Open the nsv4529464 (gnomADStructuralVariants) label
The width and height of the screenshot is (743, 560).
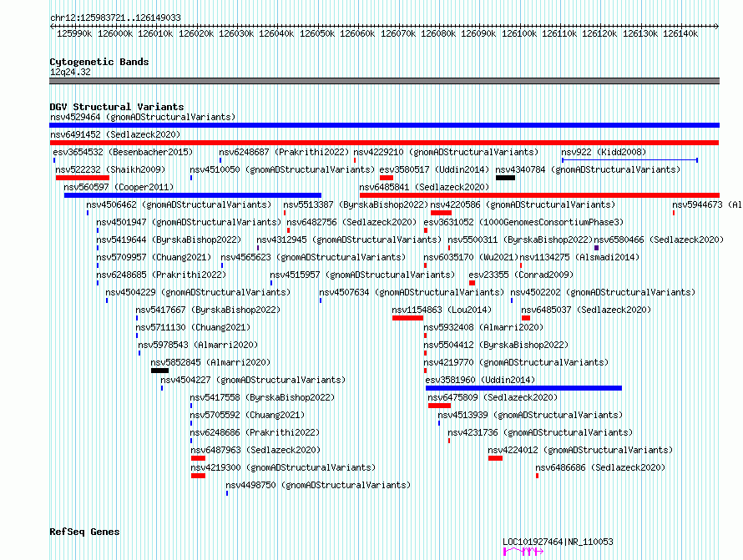click(x=143, y=117)
